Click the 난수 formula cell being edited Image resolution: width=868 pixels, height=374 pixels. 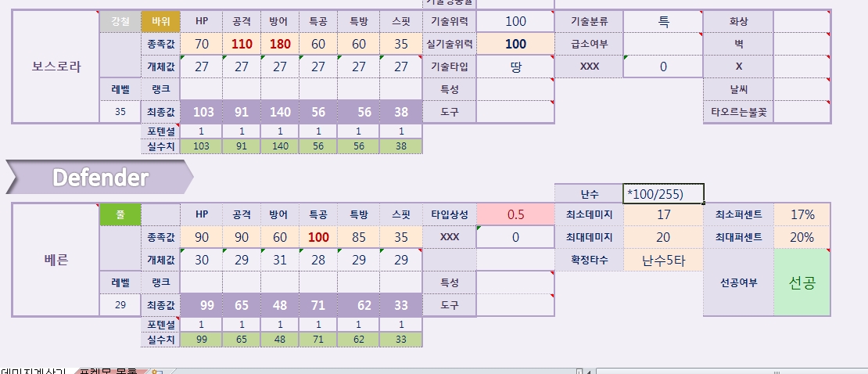pyautogui.click(x=663, y=193)
